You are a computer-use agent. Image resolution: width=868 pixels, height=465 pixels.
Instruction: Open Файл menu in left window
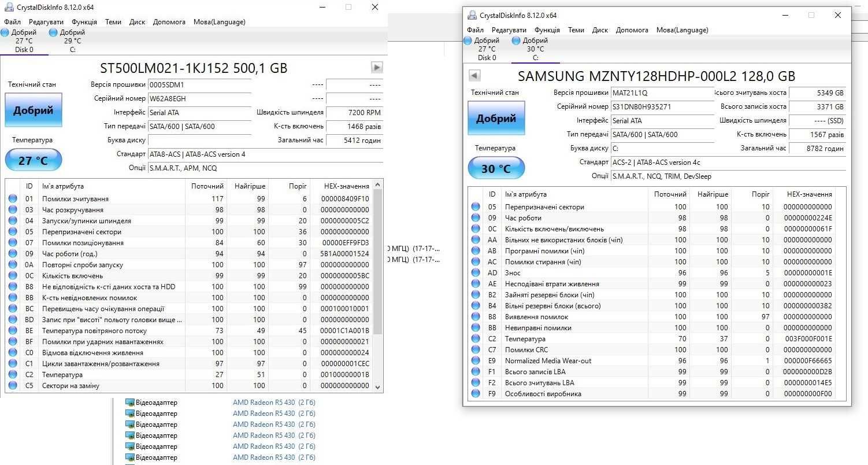(12, 22)
